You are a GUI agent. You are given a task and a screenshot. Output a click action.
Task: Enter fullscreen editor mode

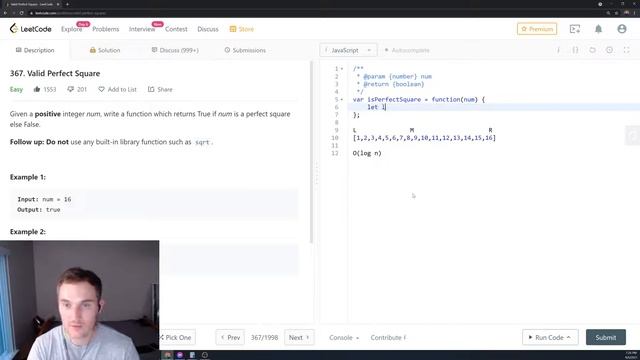coord(627,50)
